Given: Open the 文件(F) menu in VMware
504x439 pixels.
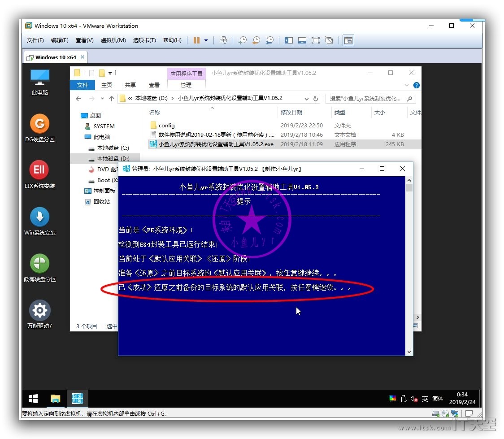Looking at the screenshot, I should point(35,40).
